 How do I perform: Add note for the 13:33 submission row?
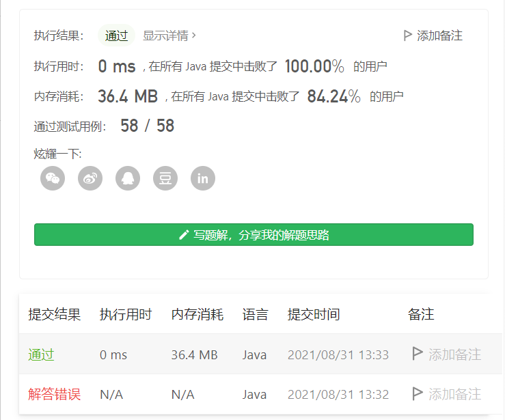[x=447, y=354]
